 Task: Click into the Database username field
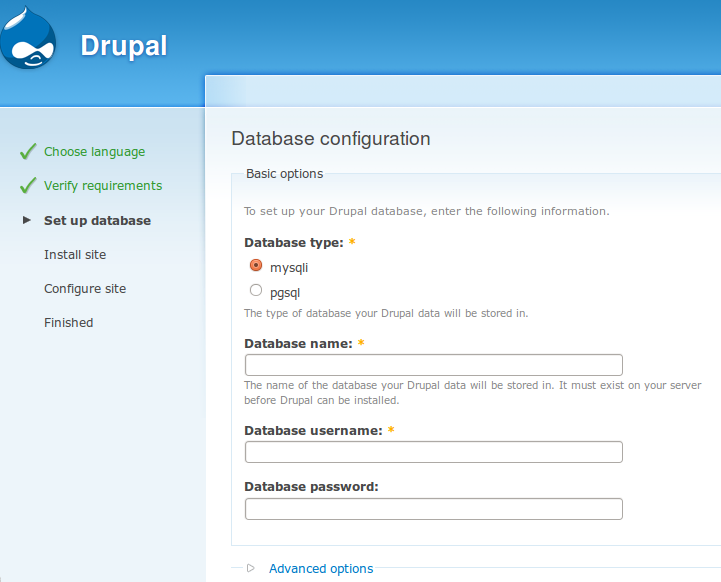pos(433,452)
